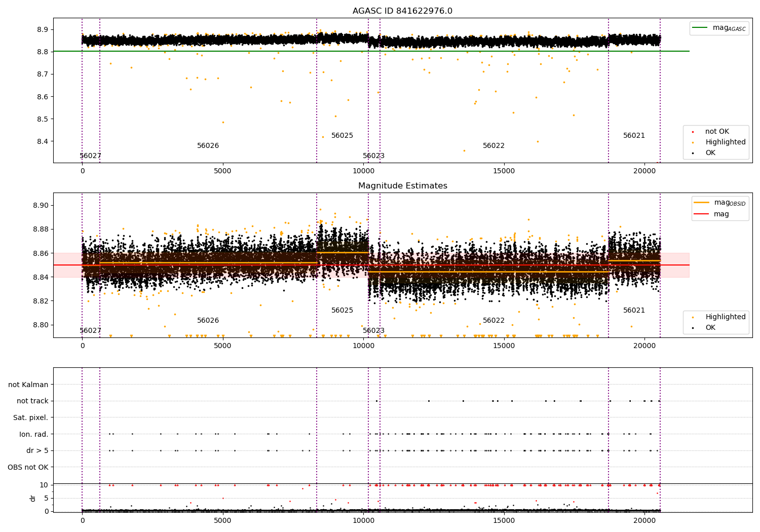The height and width of the screenshot is (532, 760).
Task: Click the "8.80" y-tick of the middle plot
Action: click(41, 325)
